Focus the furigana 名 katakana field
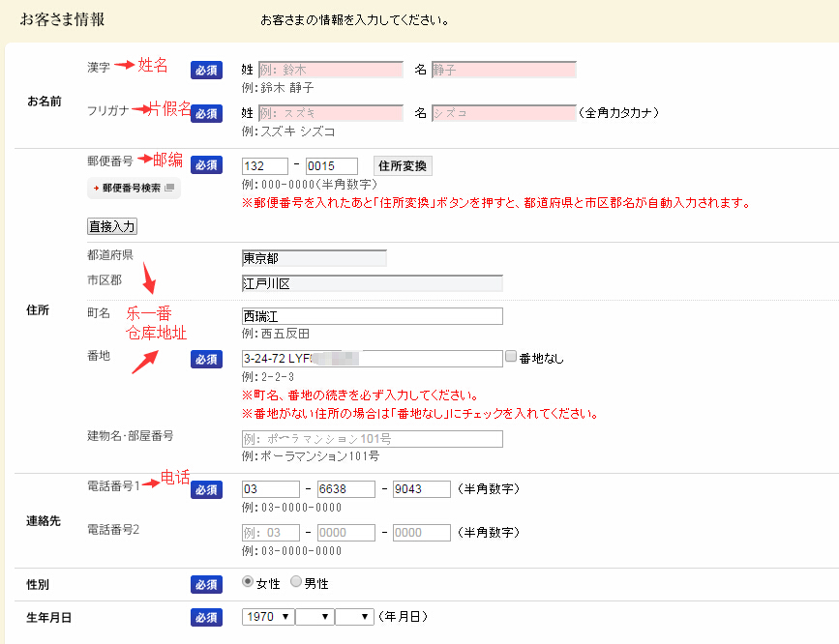Viewport: 839px width, 644px height. point(503,112)
